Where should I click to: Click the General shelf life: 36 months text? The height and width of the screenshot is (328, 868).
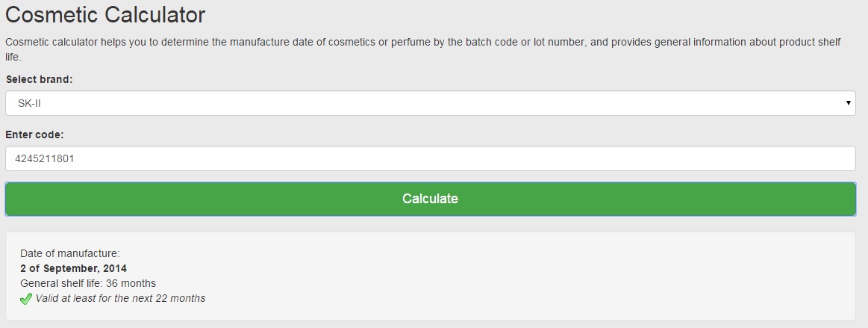[88, 283]
